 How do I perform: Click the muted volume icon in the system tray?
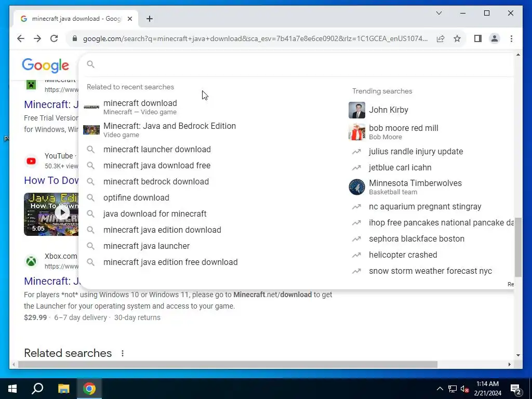click(464, 389)
